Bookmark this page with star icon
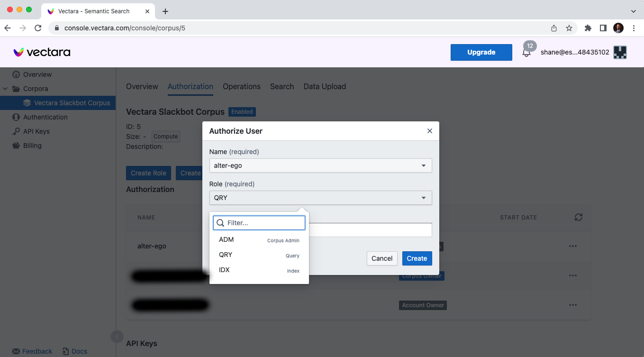644x357 pixels. pos(569,28)
